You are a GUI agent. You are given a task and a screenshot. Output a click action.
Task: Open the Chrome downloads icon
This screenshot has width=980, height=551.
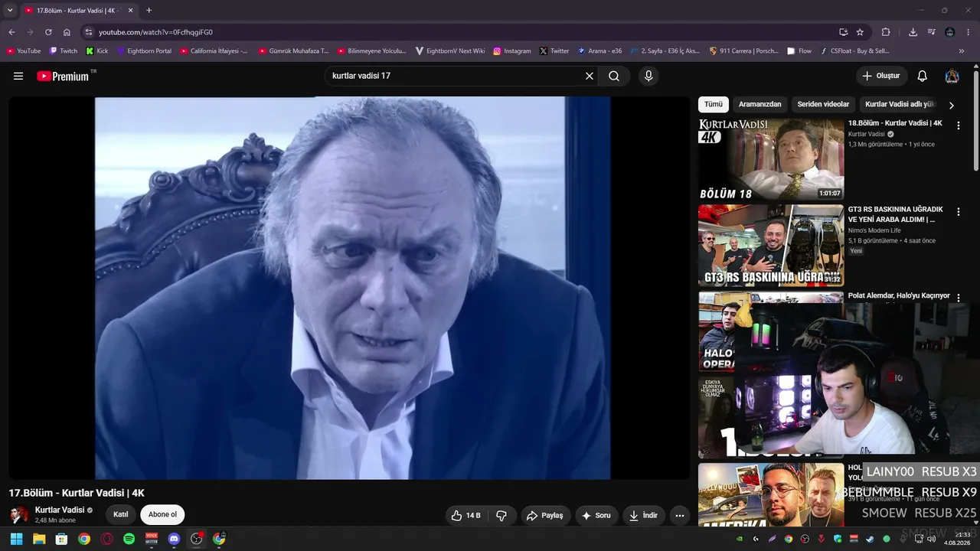tap(913, 32)
